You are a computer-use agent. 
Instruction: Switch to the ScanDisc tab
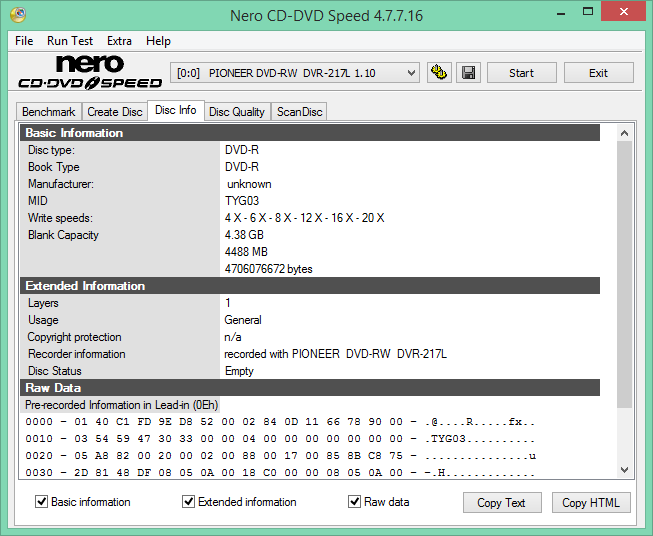[x=299, y=112]
